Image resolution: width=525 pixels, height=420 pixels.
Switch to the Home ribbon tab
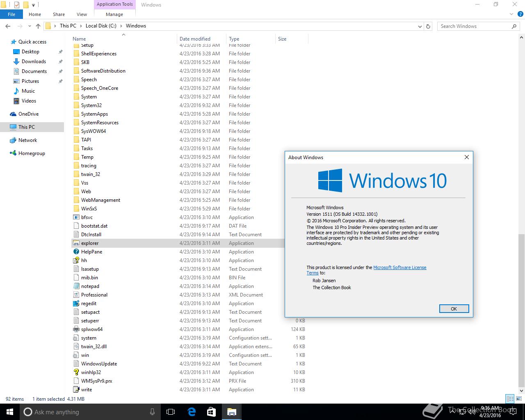[35, 14]
